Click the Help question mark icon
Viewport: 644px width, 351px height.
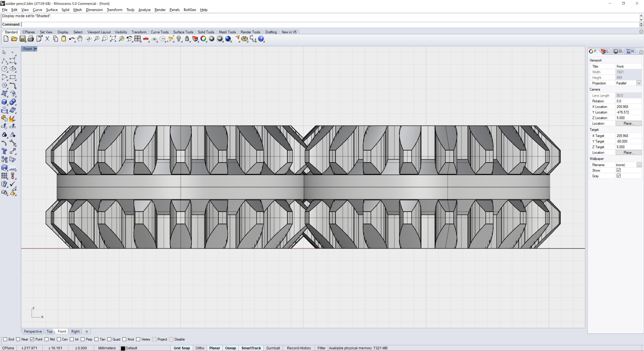pos(261,39)
